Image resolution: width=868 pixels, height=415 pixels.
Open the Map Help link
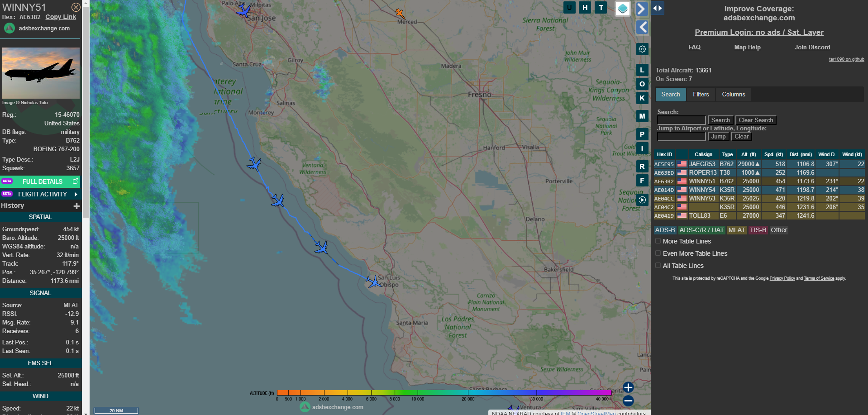[747, 47]
